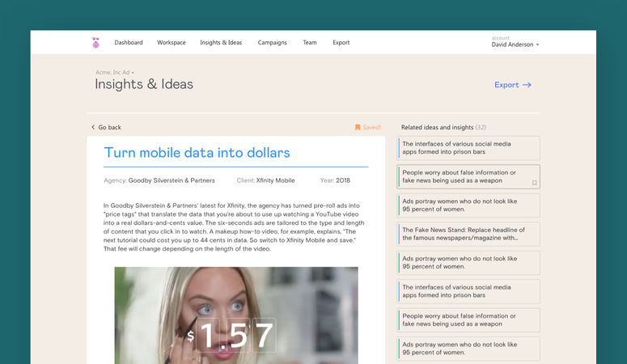This screenshot has height=364, width=627.
Task: Click the client name Xfinity Mobile
Action: pos(276,180)
